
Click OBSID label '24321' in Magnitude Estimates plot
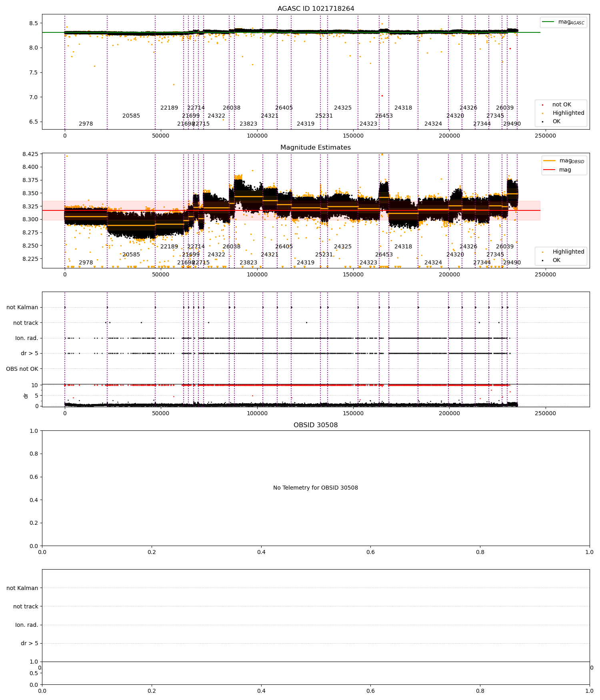tap(270, 255)
